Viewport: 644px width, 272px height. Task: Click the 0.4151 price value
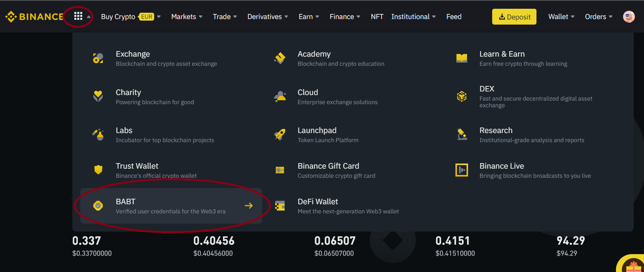[453, 241]
